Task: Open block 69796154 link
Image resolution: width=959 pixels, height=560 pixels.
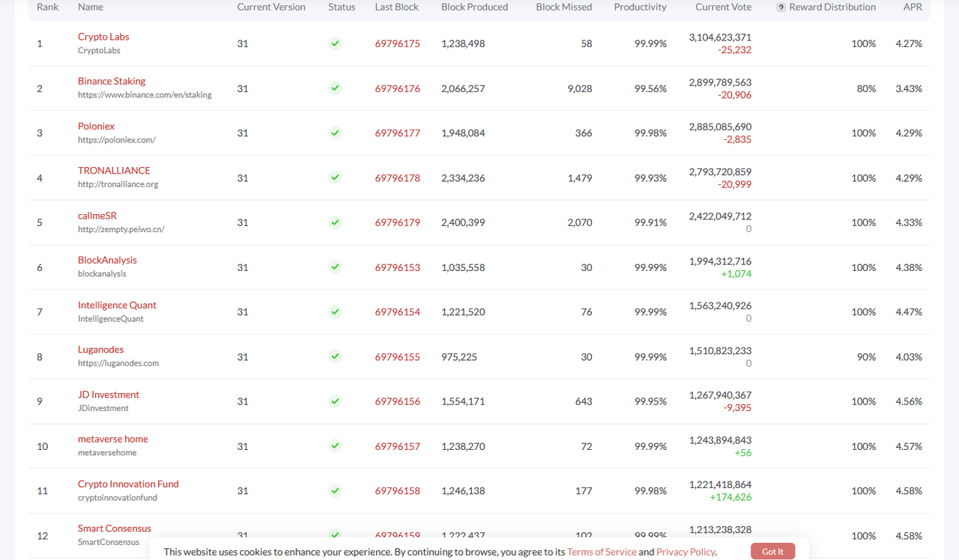Action: pos(398,312)
